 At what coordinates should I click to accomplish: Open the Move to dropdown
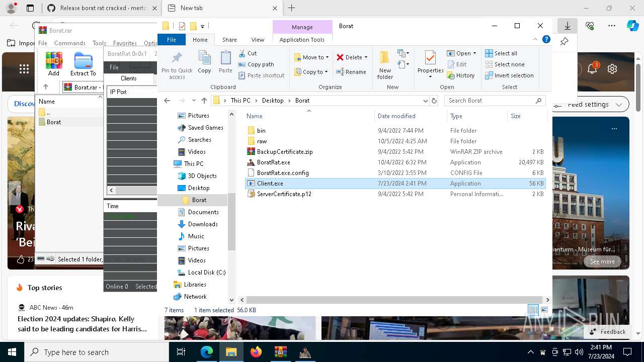(311, 57)
